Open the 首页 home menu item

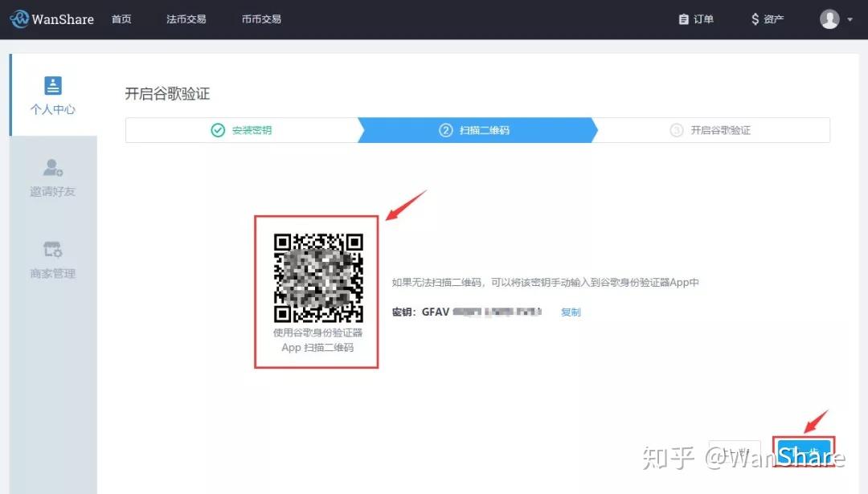[x=121, y=19]
